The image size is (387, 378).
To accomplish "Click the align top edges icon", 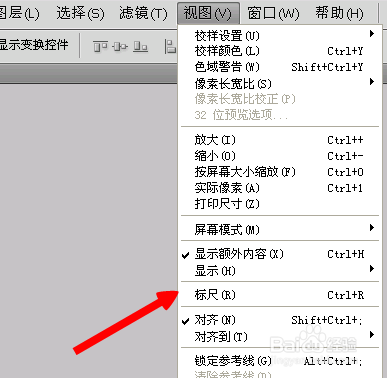I will tap(100, 47).
